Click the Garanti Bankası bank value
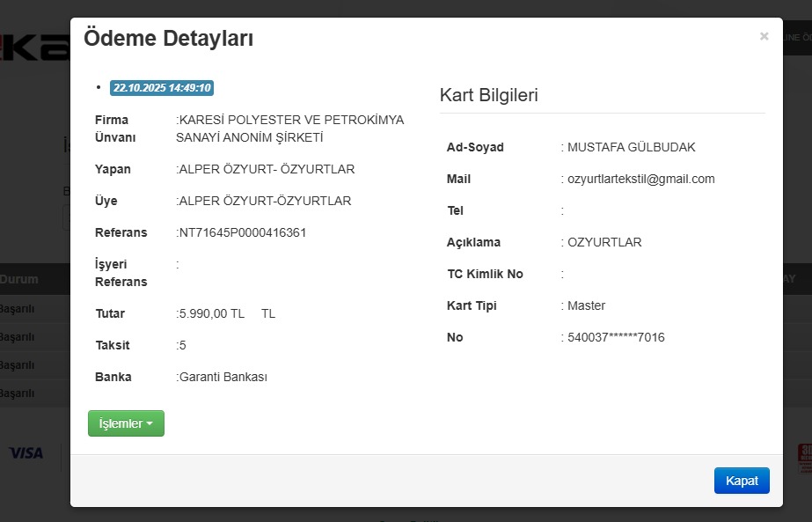The height and width of the screenshot is (522, 812). click(x=223, y=377)
